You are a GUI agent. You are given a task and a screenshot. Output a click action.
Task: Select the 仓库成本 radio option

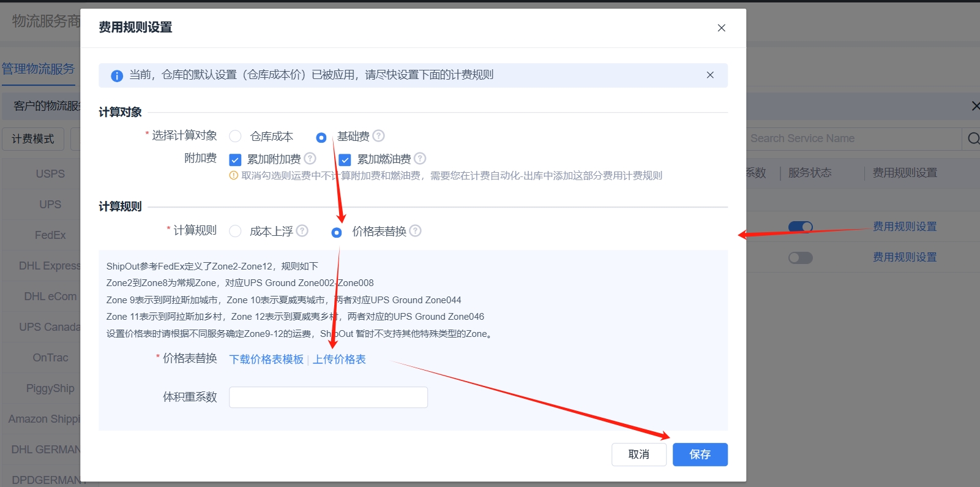(235, 137)
